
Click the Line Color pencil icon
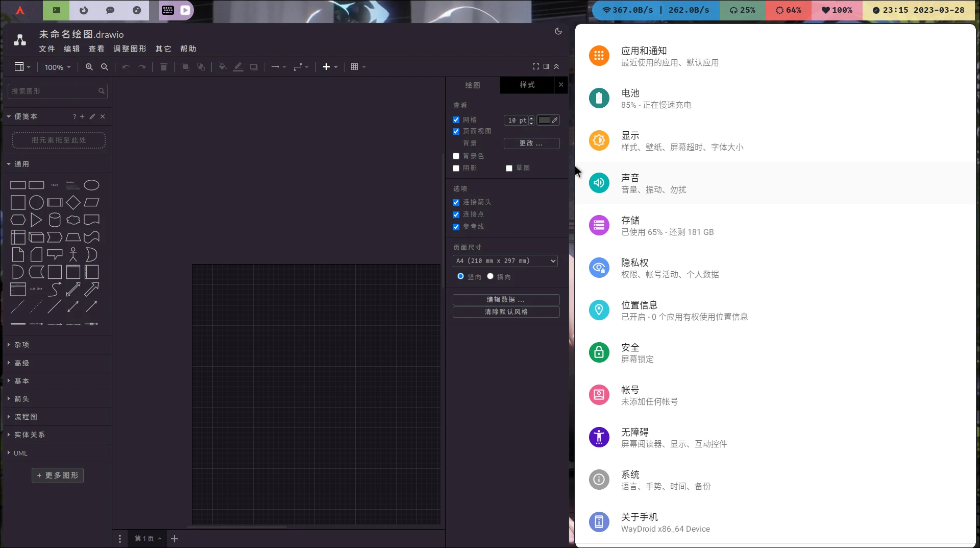click(238, 66)
